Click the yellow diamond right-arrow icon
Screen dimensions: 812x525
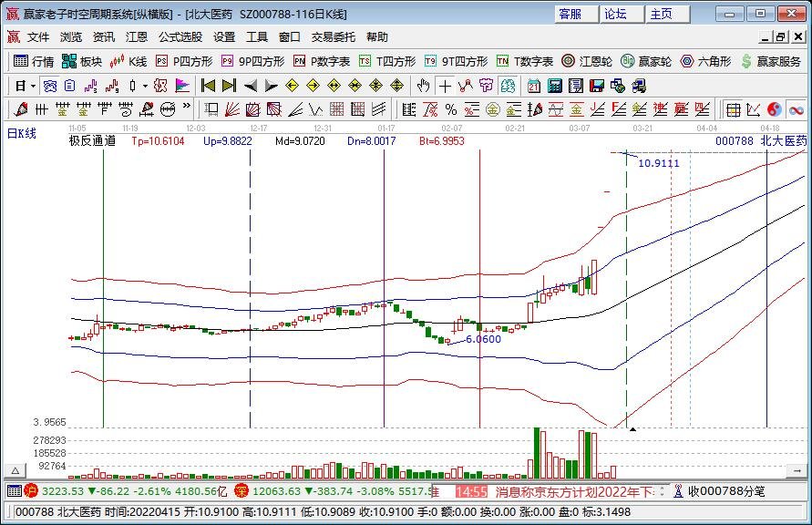[313, 86]
